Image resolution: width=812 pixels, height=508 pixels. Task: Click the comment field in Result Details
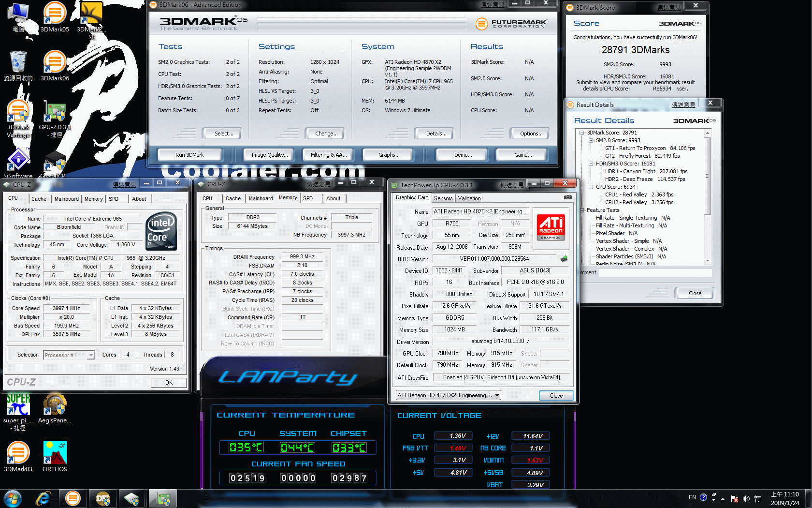coord(655,273)
